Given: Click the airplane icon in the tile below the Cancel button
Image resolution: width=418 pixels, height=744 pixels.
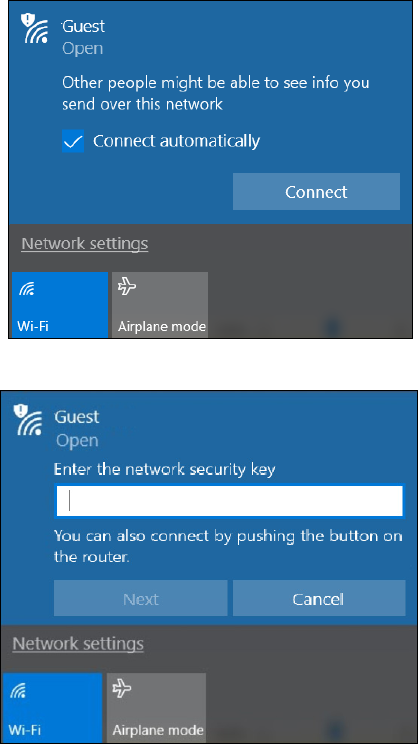Looking at the screenshot, I should (121, 688).
